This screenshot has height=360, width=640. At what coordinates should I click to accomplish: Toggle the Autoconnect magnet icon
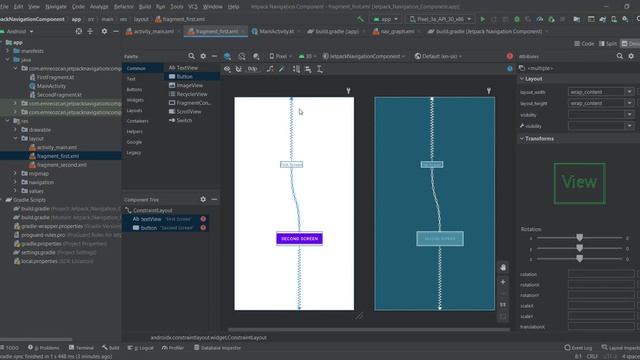pos(239,69)
